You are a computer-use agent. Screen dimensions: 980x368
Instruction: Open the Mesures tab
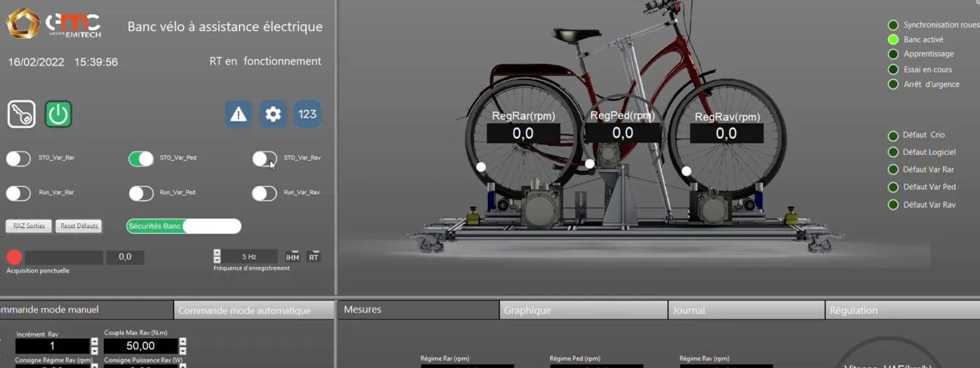419,310
